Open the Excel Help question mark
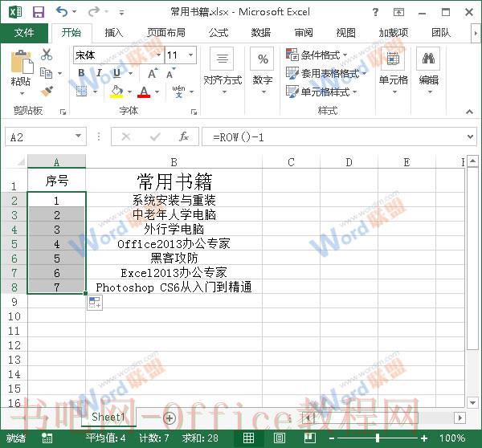Image resolution: width=482 pixels, height=448 pixels. tap(375, 12)
